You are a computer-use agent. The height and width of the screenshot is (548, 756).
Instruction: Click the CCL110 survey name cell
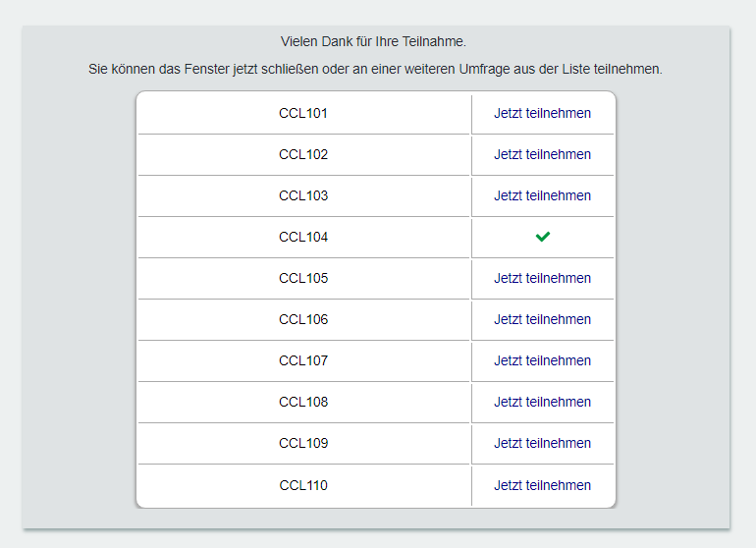303,485
